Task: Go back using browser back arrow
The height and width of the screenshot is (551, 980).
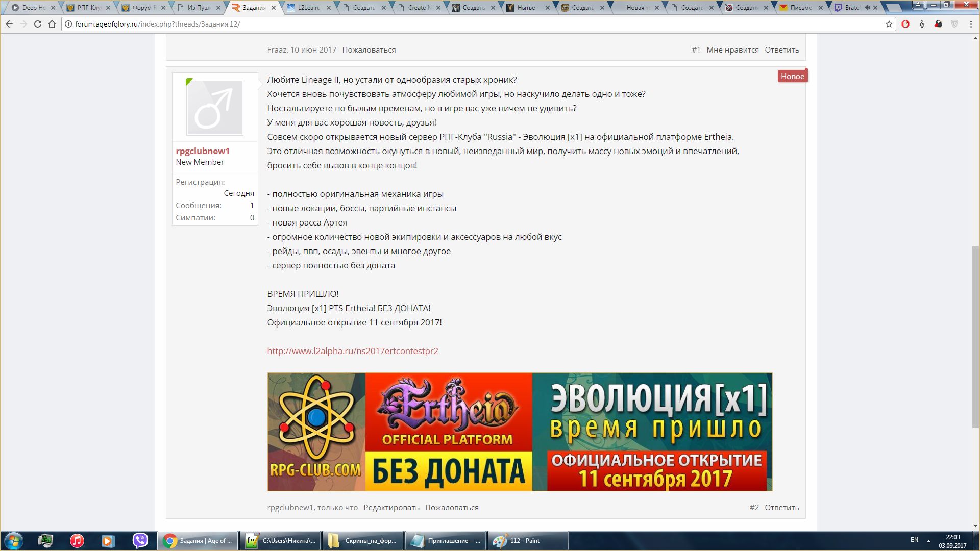Action: [9, 24]
